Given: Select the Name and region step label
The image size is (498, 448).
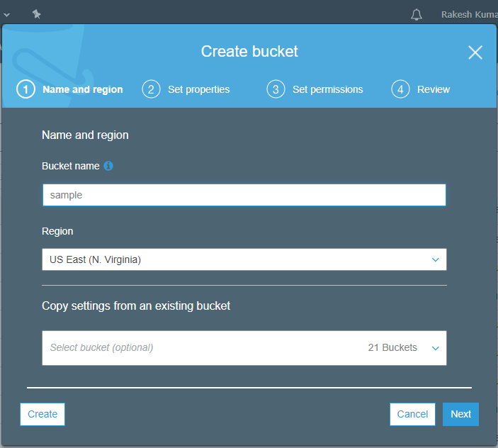Looking at the screenshot, I should pos(82,89).
